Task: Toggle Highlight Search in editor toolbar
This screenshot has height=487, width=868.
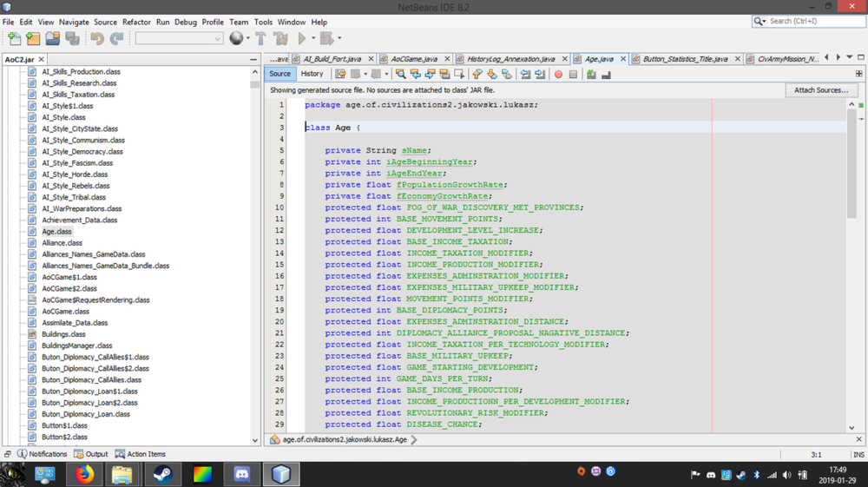Action: [x=444, y=74]
